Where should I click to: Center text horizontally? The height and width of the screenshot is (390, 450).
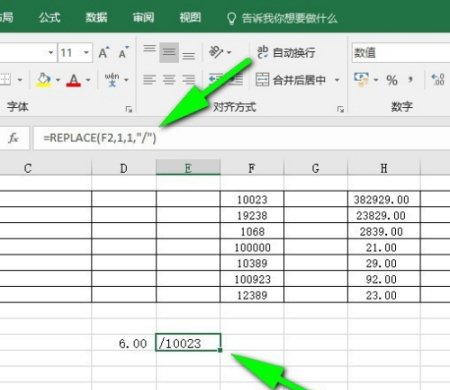coord(169,80)
